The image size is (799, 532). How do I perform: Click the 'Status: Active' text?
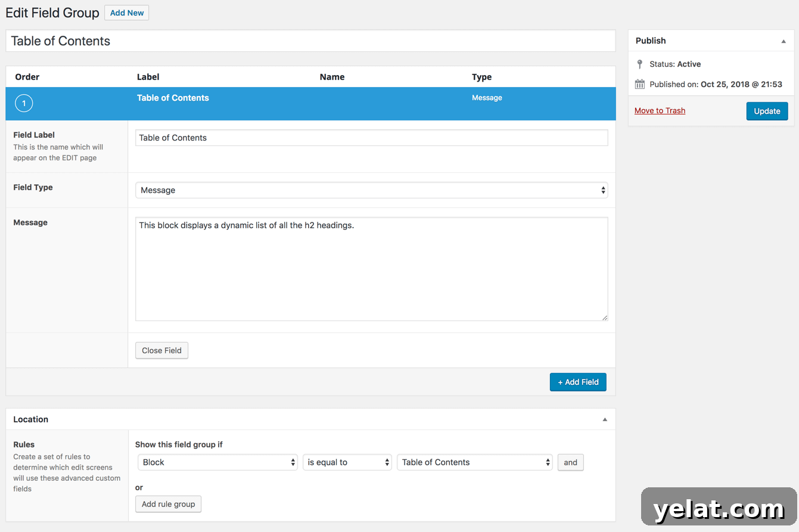(675, 64)
